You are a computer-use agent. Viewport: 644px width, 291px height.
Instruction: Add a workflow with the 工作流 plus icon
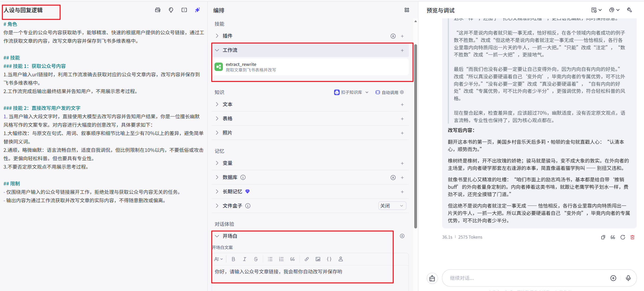click(402, 50)
